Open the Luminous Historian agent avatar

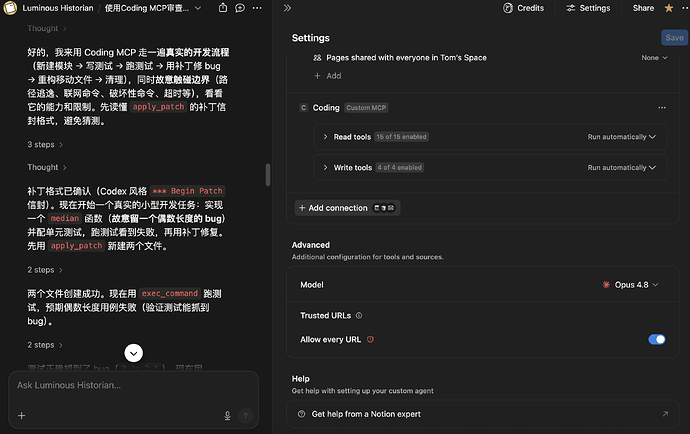[10, 8]
